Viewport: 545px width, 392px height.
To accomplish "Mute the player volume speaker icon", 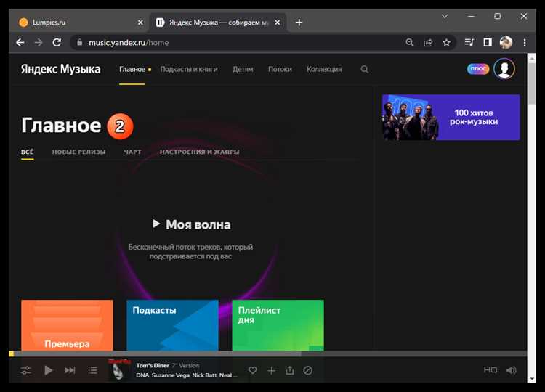I will [511, 370].
